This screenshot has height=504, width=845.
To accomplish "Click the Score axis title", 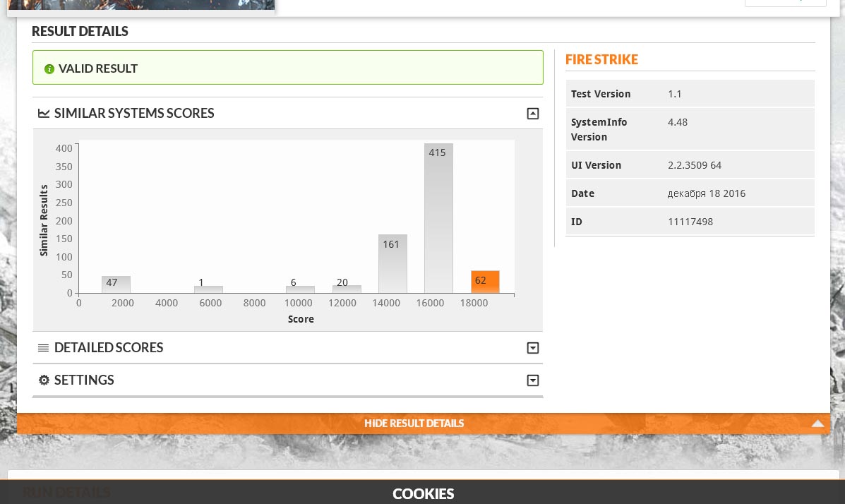I will (301, 319).
